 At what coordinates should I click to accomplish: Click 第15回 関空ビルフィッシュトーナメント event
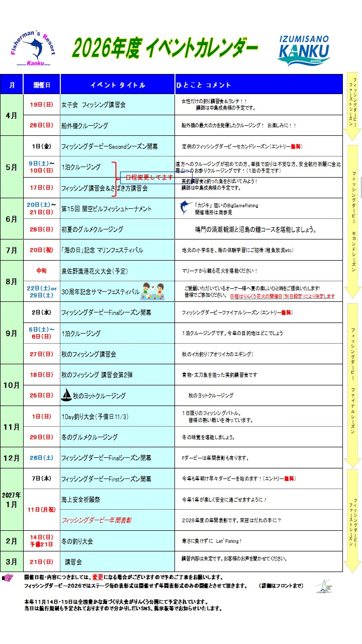click(106, 208)
